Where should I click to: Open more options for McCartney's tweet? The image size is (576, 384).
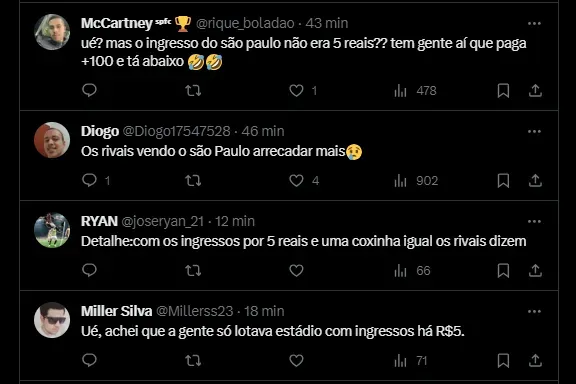coord(534,24)
